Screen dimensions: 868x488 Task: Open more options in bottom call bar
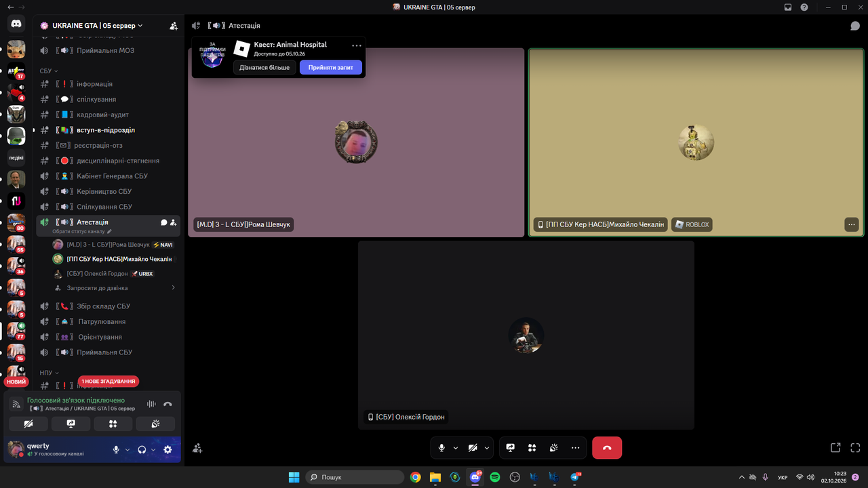[575, 448]
